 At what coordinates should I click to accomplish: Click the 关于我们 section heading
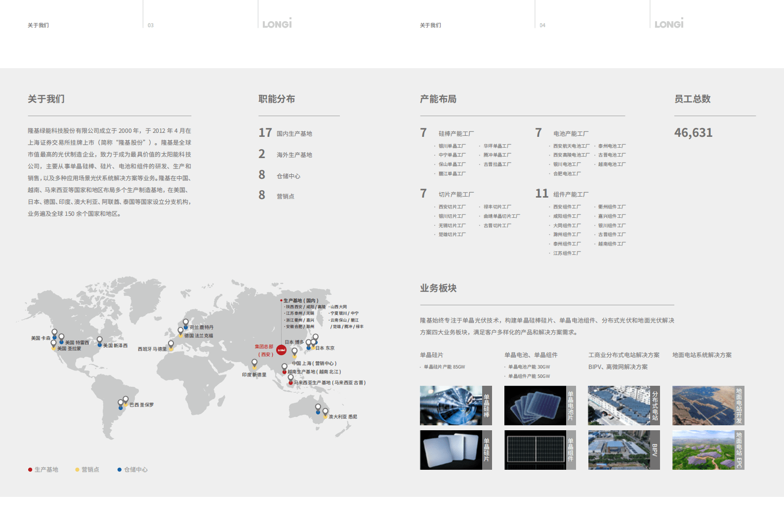[x=46, y=99]
